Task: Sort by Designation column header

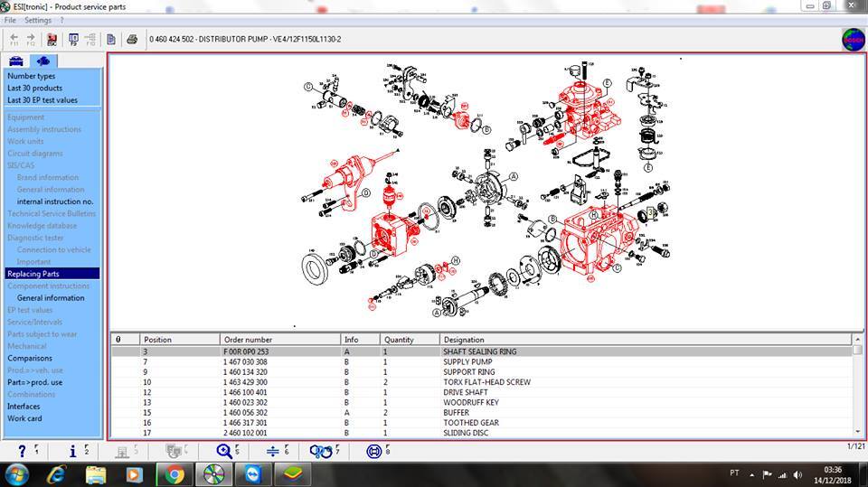Action: (x=646, y=339)
